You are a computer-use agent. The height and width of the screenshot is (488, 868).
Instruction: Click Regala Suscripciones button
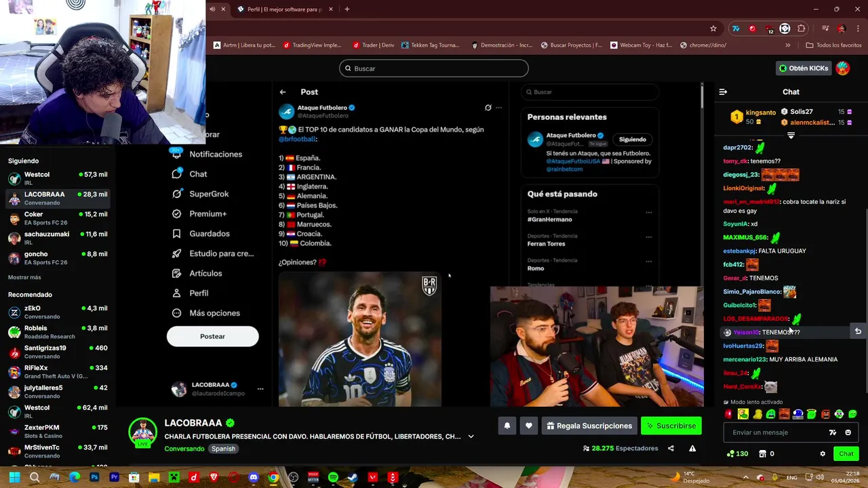[589, 426]
